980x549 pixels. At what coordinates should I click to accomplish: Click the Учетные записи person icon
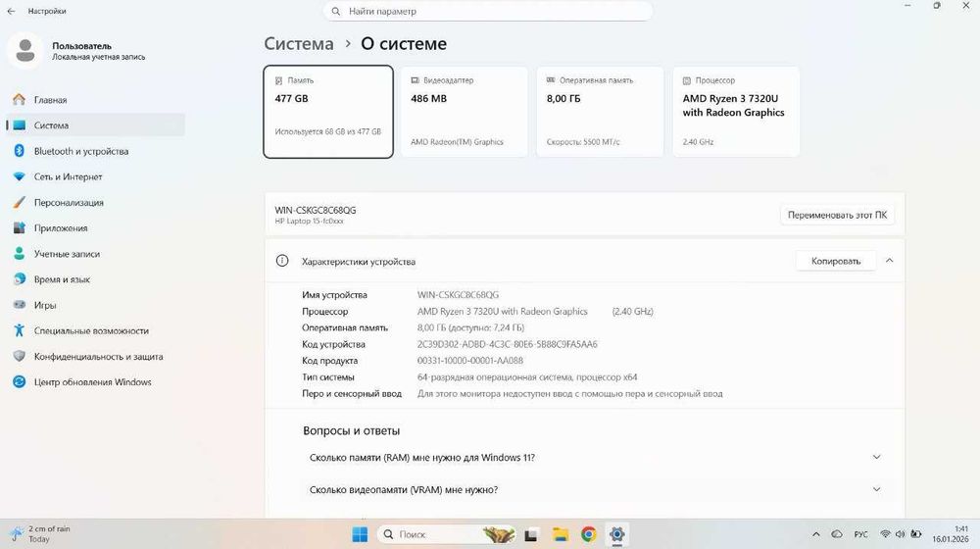(20, 254)
